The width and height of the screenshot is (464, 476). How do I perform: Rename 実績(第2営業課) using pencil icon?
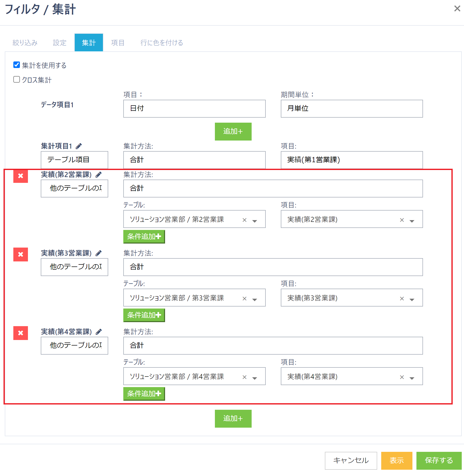[x=99, y=175]
